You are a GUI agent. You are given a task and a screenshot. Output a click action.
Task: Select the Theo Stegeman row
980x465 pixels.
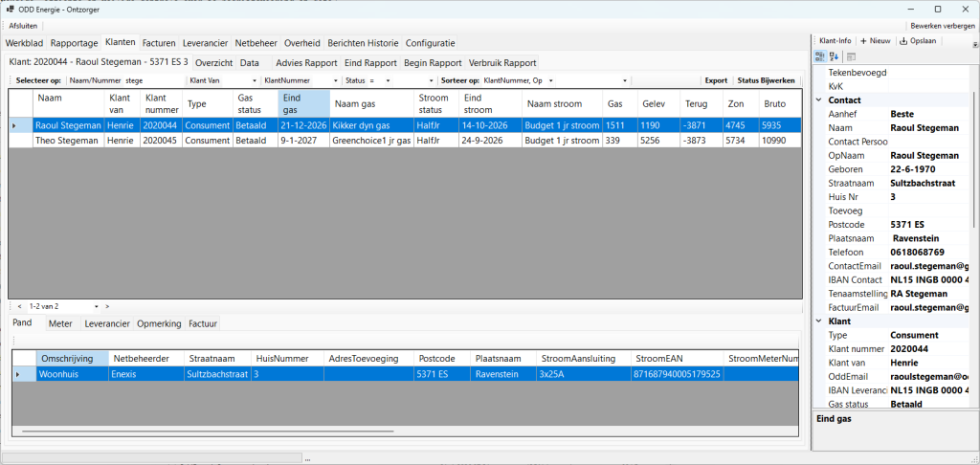pos(405,141)
